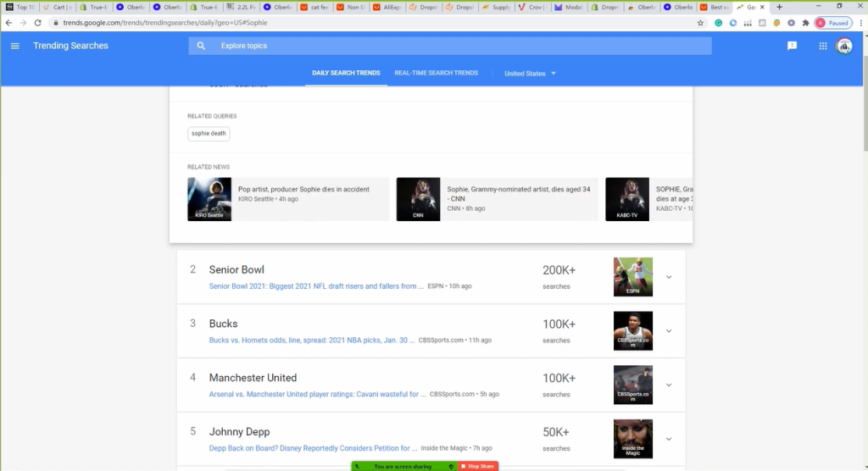Screen dimensions: 868x471
Task: Click the 'sophie death' related query chip
Action: click(x=209, y=133)
